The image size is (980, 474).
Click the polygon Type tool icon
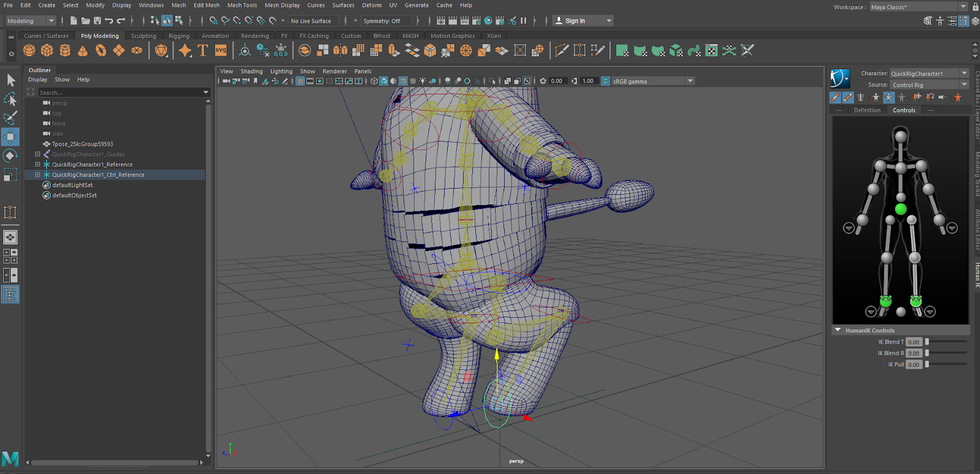point(203,51)
